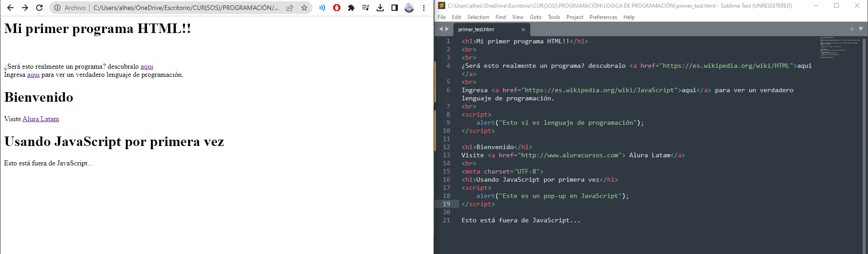Image resolution: width=868 pixels, height=254 pixels.
Task: Click the <h1>Bienvenido</h1> code line
Action: tap(497, 147)
